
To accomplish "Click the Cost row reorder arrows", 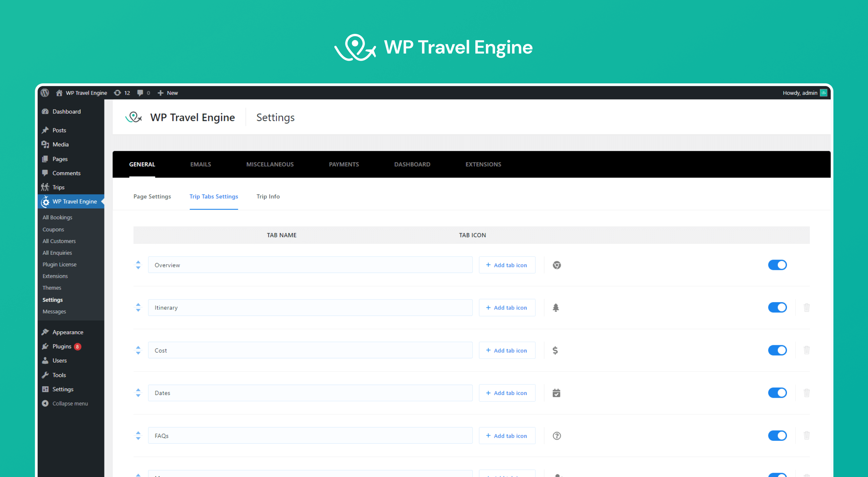I will tap(138, 350).
